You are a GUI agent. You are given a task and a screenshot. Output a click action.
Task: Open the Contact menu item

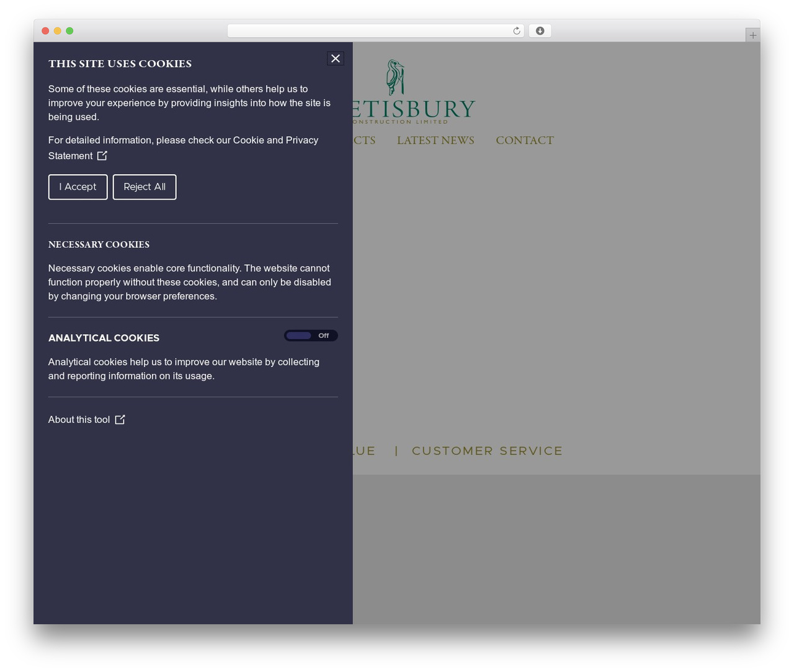click(525, 140)
